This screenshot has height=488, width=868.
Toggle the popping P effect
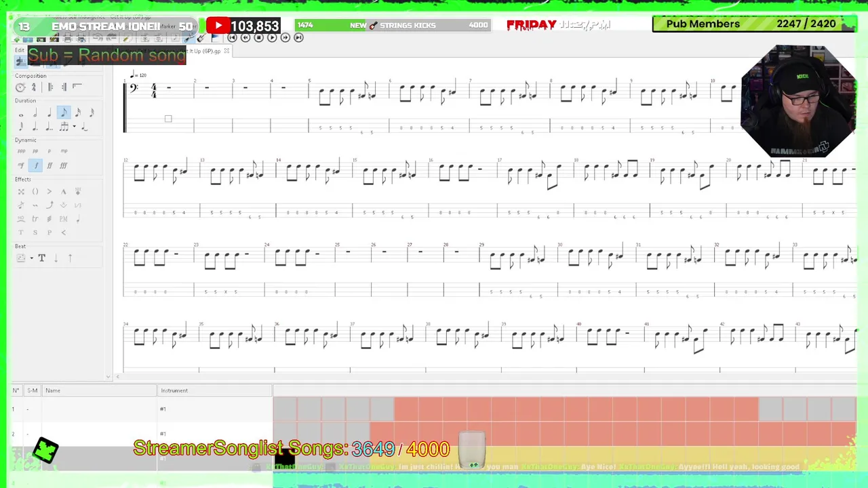50,232
